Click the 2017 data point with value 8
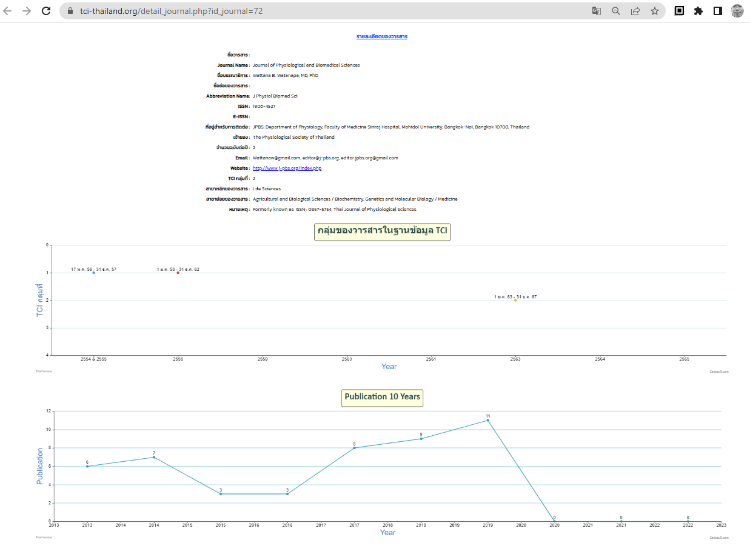The image size is (750, 560). pos(354,448)
